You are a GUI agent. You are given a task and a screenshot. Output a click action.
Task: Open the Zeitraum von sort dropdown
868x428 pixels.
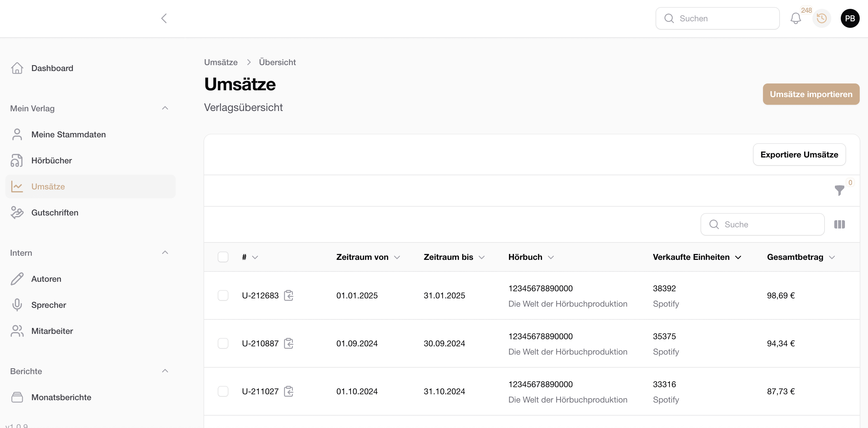(x=398, y=257)
